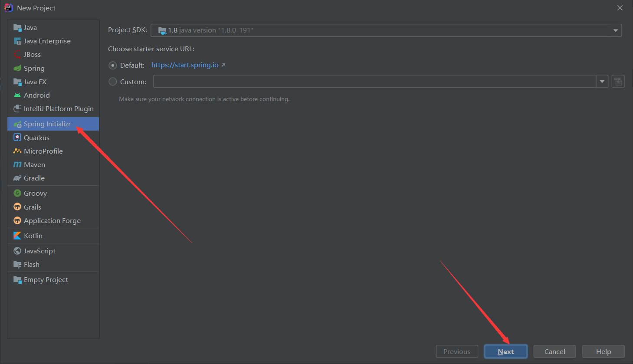Click the Application Forge icon
Image resolution: width=633 pixels, height=364 pixels.
(x=17, y=220)
